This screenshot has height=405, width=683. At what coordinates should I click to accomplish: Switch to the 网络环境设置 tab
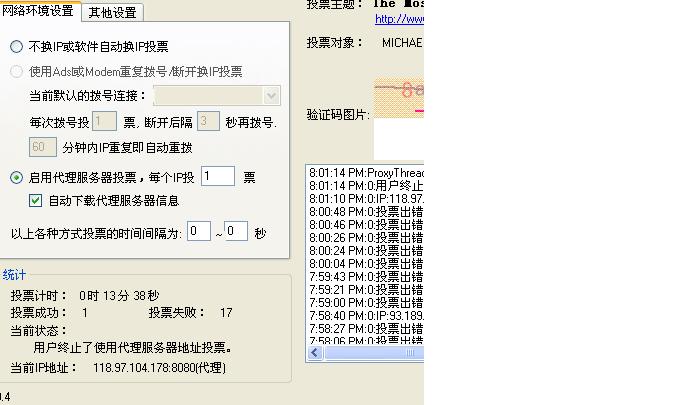[x=38, y=11]
